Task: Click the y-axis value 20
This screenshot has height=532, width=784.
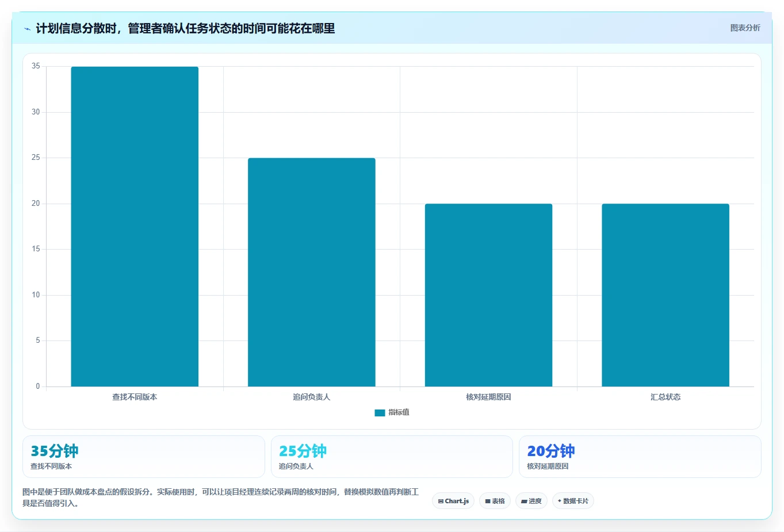Action: (x=36, y=204)
